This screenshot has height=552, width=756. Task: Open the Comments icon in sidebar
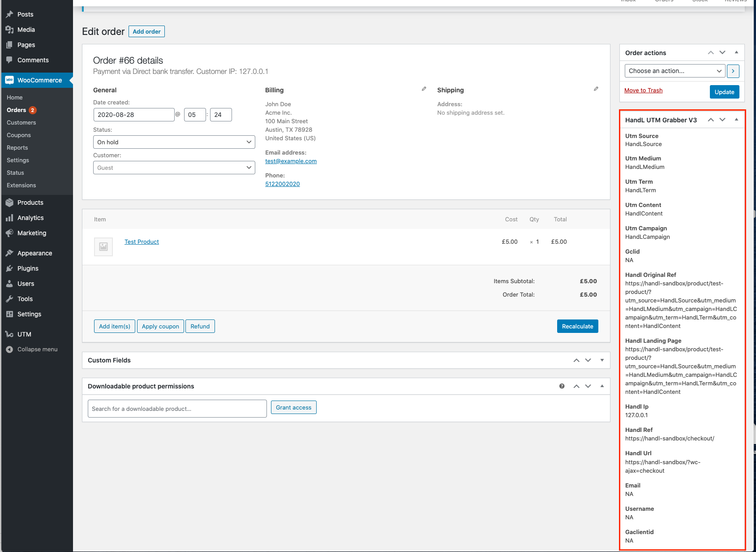pyautogui.click(x=10, y=60)
